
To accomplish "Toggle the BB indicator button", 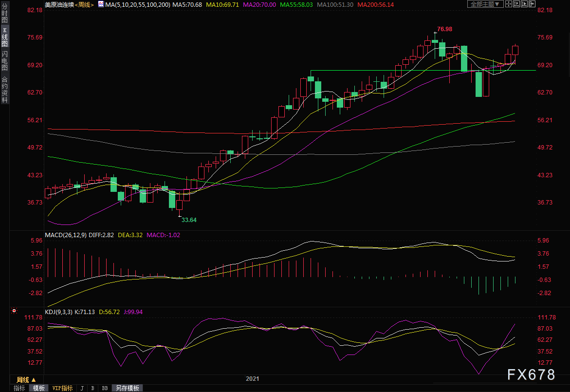I will pyautogui.click(x=105, y=388).
